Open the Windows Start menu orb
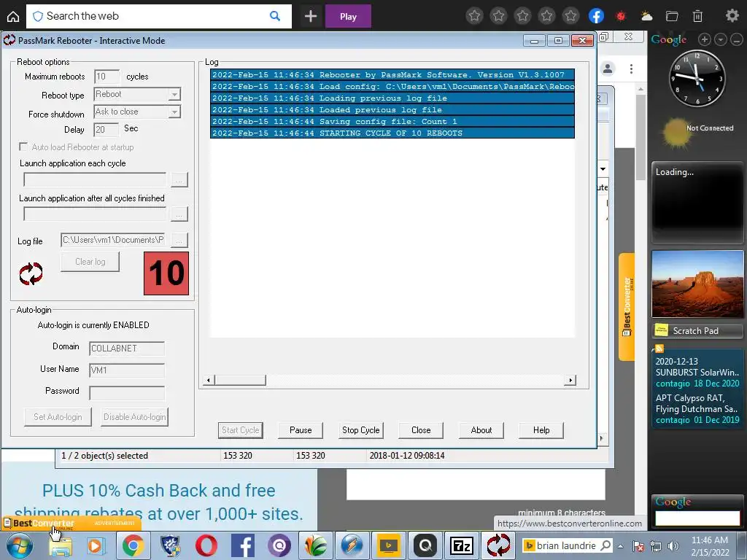The height and width of the screenshot is (560, 747). [20, 545]
